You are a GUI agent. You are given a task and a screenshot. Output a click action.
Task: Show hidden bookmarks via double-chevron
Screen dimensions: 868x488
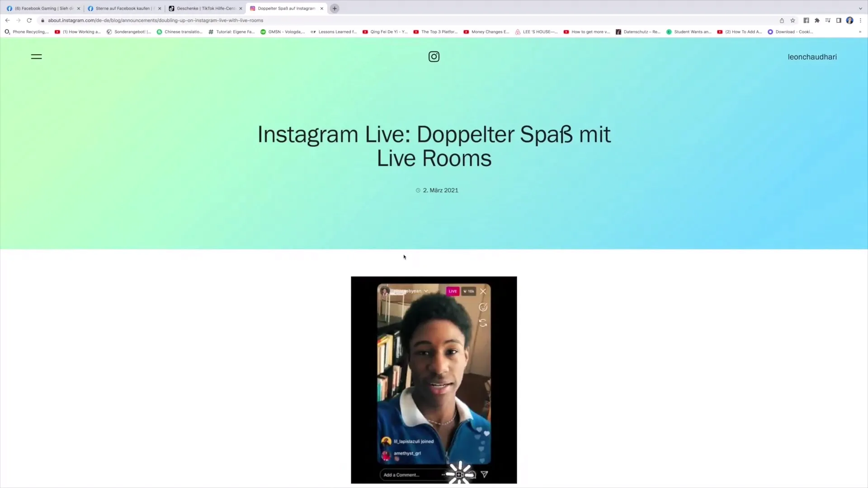[x=860, y=32]
